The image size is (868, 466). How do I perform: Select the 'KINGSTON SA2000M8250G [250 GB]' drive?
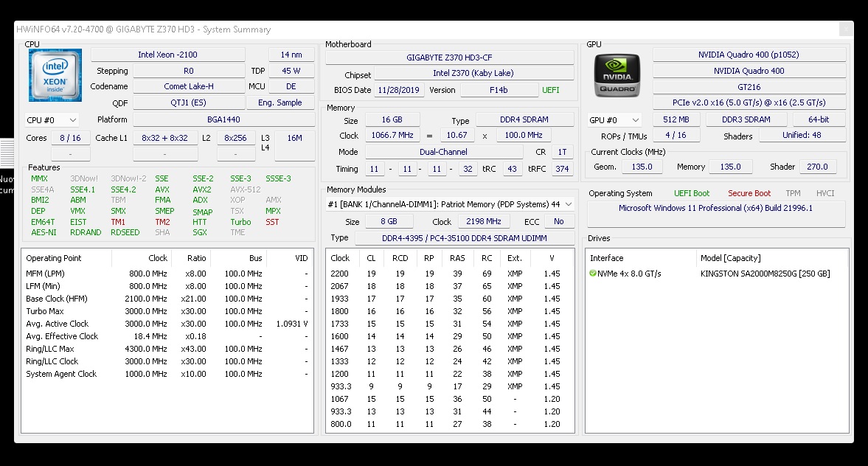765,274
